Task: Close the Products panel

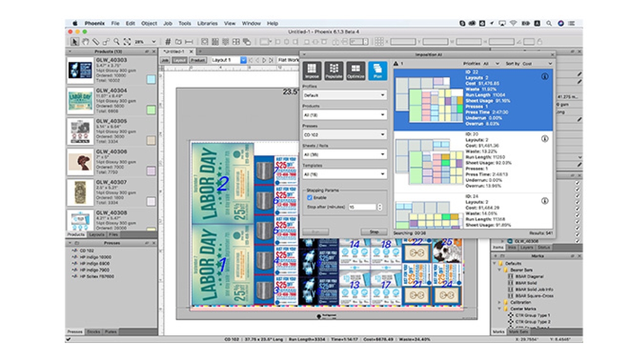Action: (x=154, y=51)
